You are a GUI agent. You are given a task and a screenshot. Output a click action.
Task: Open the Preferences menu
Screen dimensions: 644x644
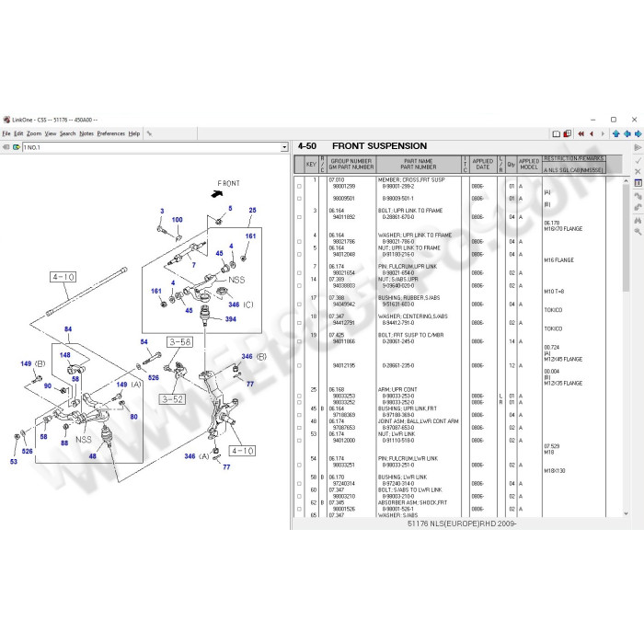(111, 134)
